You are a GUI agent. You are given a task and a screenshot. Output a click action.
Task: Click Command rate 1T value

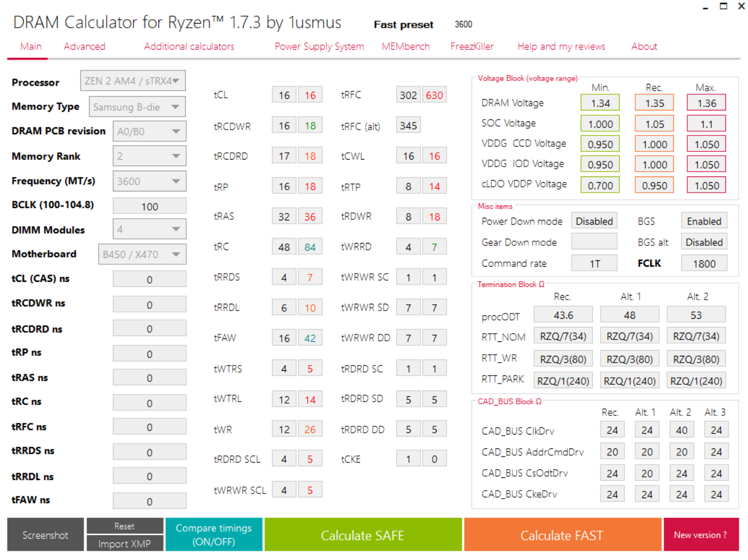point(594,263)
